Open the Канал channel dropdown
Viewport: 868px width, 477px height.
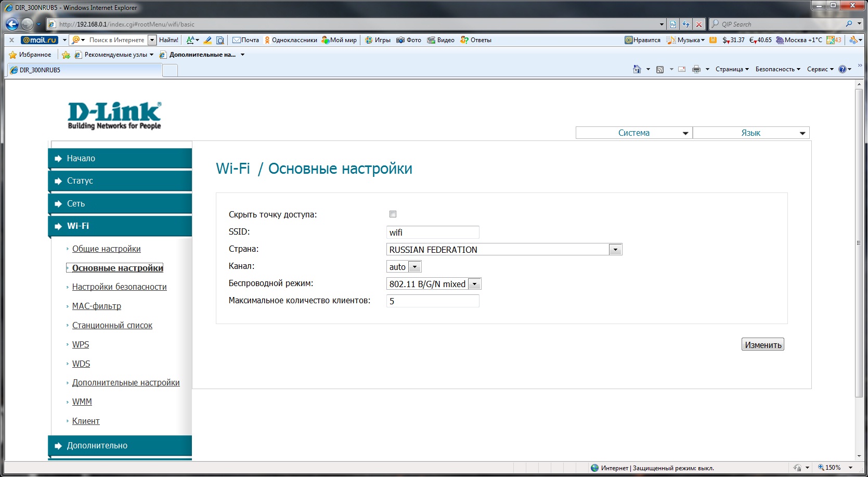[x=414, y=267]
